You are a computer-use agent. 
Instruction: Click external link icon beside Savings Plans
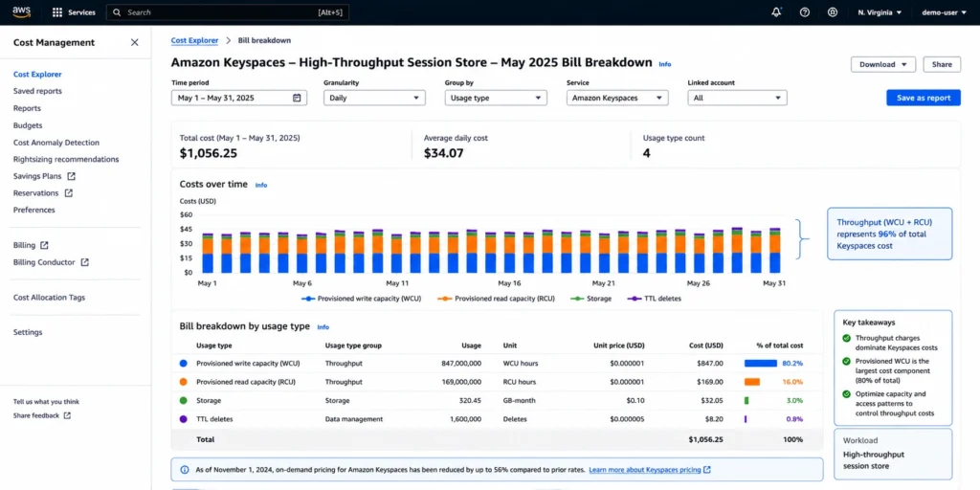click(x=71, y=176)
